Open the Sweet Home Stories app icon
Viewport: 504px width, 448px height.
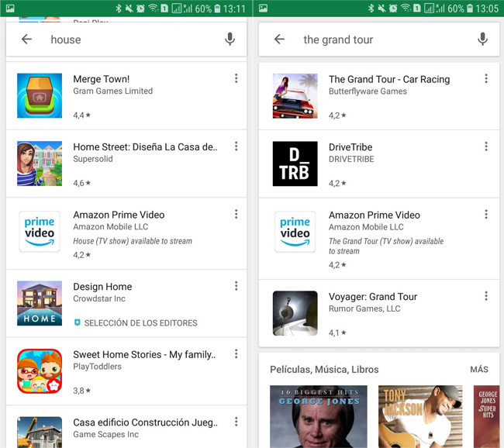coord(40,370)
